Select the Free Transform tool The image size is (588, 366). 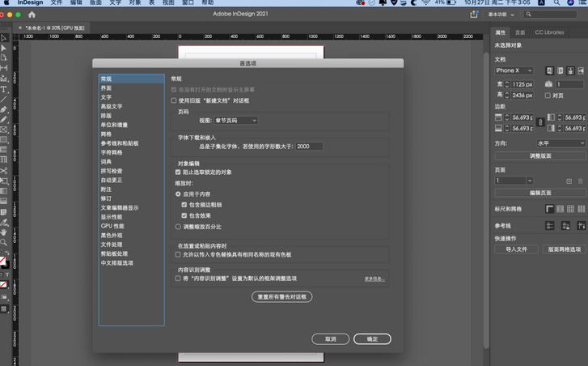tap(4, 181)
